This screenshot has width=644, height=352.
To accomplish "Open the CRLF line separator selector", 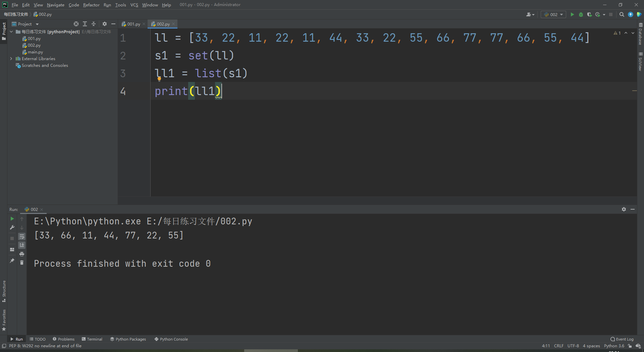I will pyautogui.click(x=559, y=346).
